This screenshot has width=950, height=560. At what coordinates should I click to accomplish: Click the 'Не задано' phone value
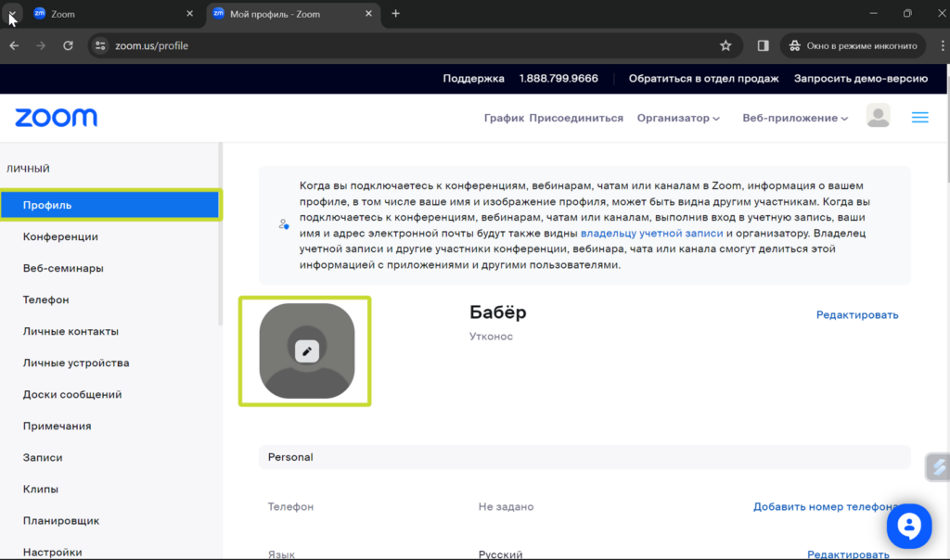tap(506, 507)
